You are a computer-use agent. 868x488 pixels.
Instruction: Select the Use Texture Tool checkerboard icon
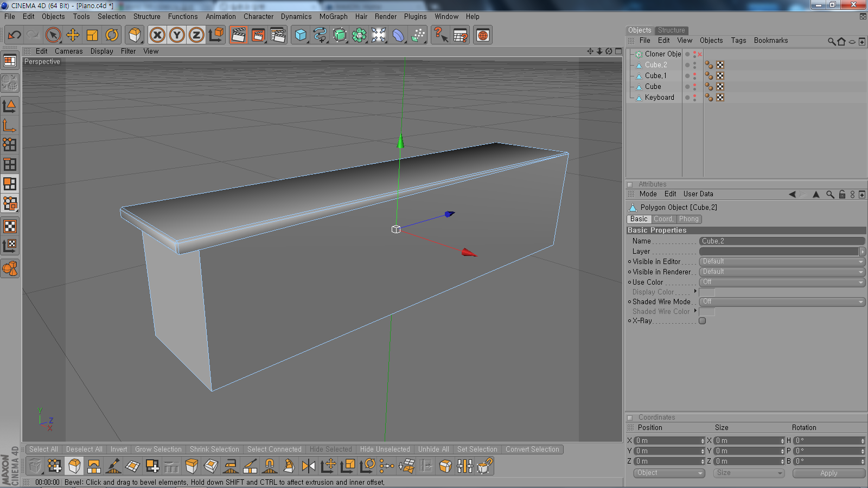point(10,226)
